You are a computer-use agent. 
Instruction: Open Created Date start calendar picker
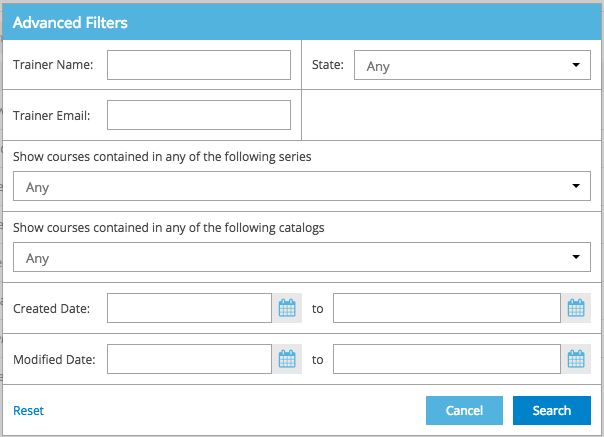click(287, 308)
